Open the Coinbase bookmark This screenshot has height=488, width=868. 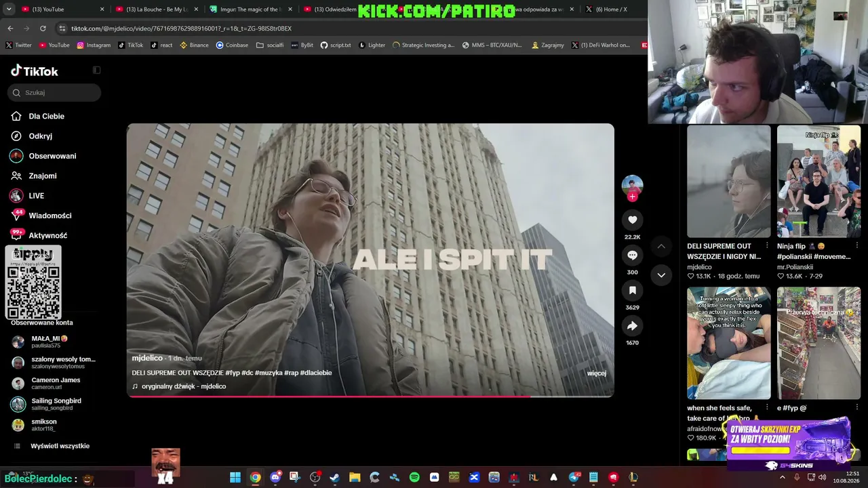(x=232, y=45)
